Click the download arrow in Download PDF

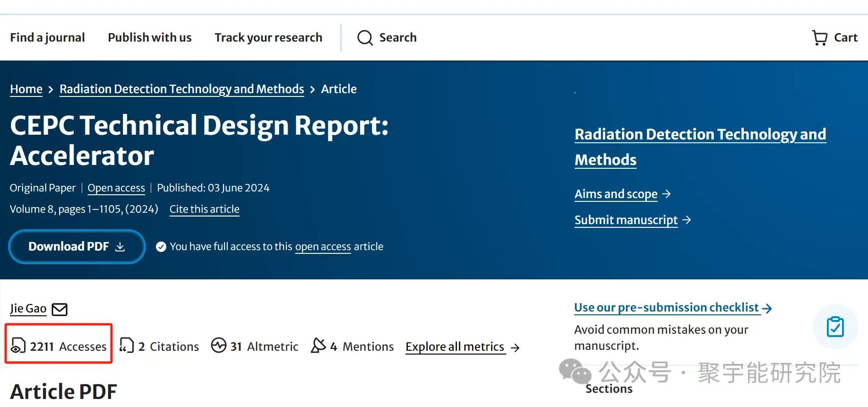click(x=120, y=247)
